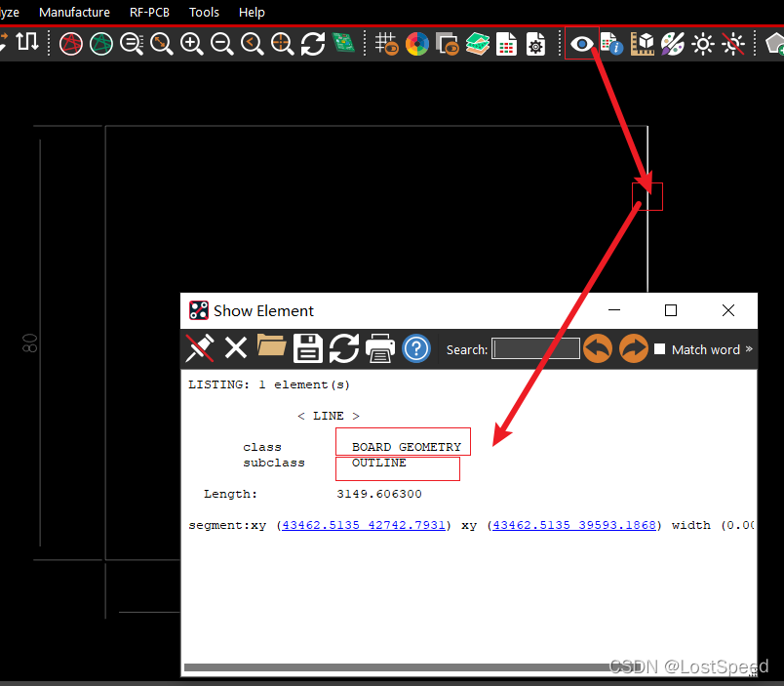Enable the Match word checkbox

pyautogui.click(x=660, y=349)
